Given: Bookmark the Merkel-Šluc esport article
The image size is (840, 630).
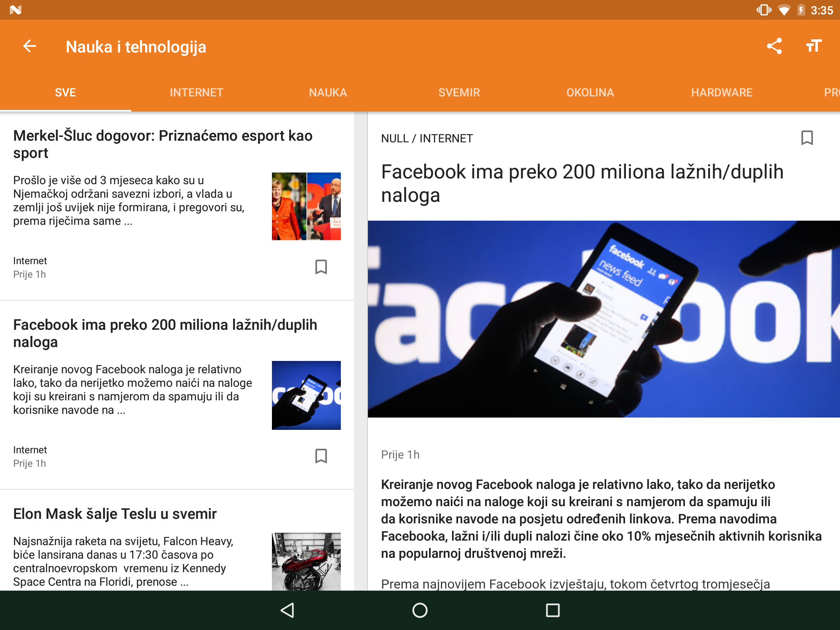Looking at the screenshot, I should [x=321, y=267].
